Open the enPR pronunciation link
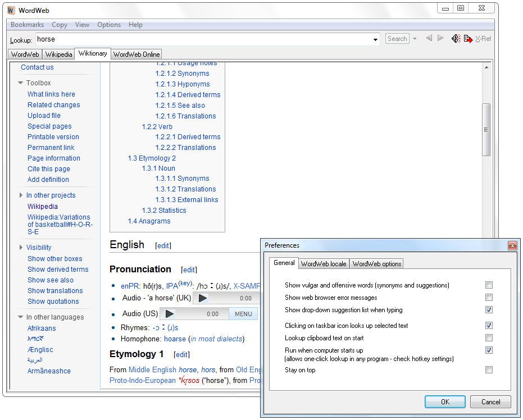 click(x=129, y=286)
